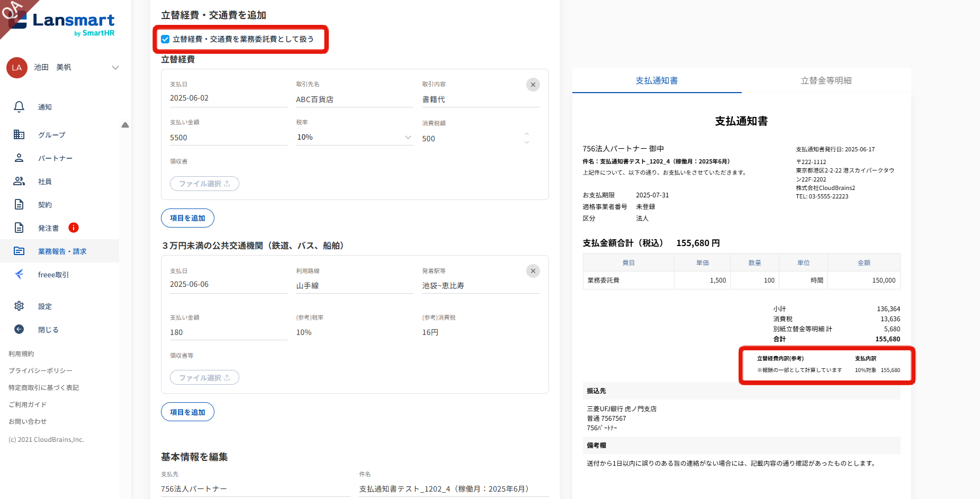Click the 発注書 document icon
Viewport: 980px width, 499px height.
(19, 228)
